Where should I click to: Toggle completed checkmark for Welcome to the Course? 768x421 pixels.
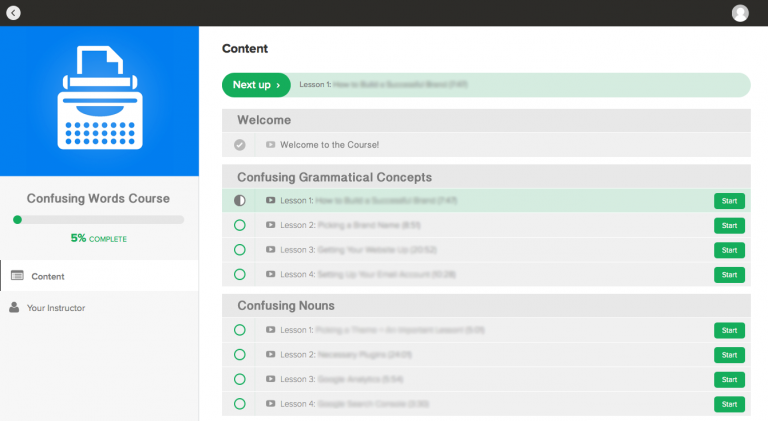(x=239, y=145)
